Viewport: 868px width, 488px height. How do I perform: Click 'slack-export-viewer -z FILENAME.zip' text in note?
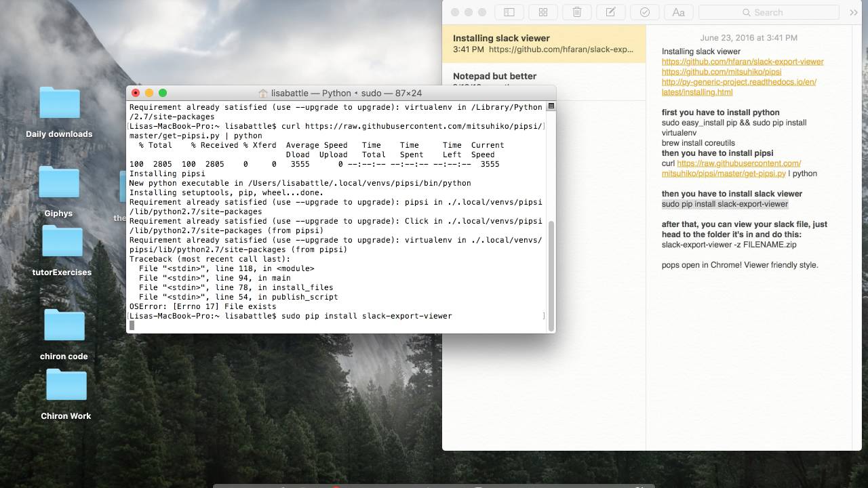[x=729, y=245]
